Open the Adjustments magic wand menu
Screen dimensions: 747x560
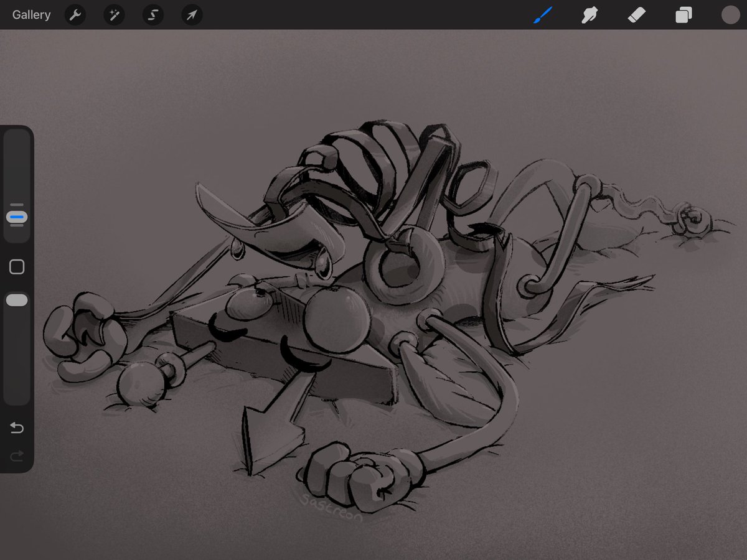coord(114,15)
